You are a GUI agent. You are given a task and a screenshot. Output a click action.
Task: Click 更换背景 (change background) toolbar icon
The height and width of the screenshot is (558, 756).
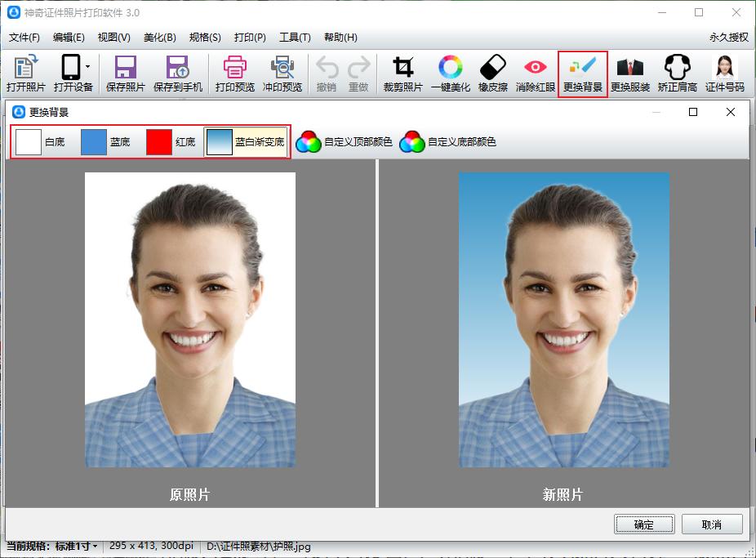click(x=582, y=74)
